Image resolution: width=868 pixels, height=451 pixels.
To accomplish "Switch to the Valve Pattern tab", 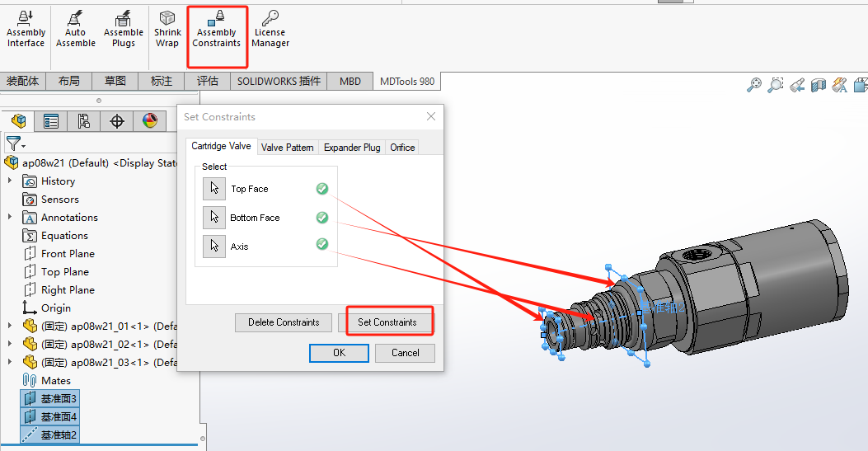I will point(288,148).
